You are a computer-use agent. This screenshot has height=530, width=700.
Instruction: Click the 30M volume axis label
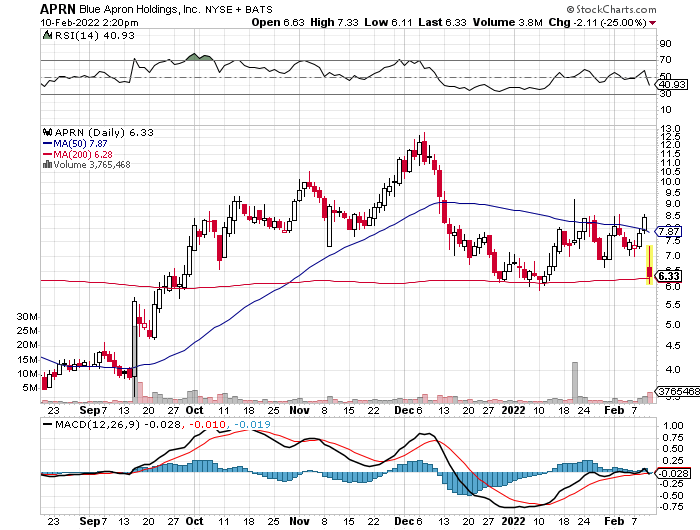(27, 317)
